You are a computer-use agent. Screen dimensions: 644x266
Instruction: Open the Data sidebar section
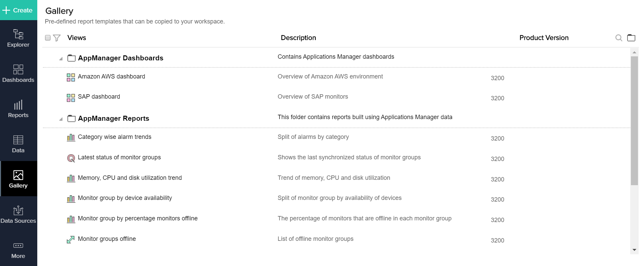[x=18, y=144]
